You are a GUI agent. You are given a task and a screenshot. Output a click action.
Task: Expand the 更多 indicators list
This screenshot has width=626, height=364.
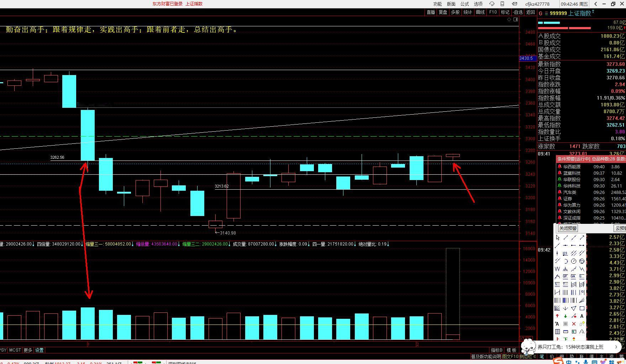tap(28, 350)
